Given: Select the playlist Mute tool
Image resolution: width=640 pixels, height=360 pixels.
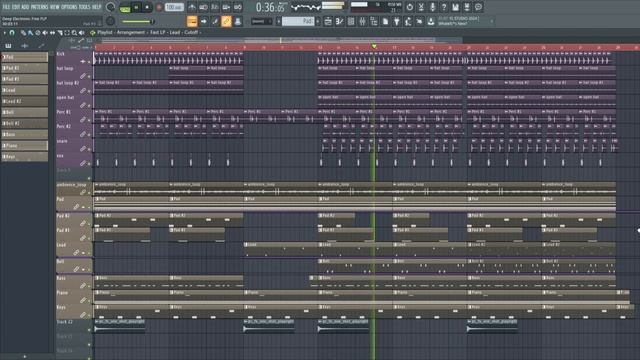Looking at the screenshot, I should click(45, 33).
